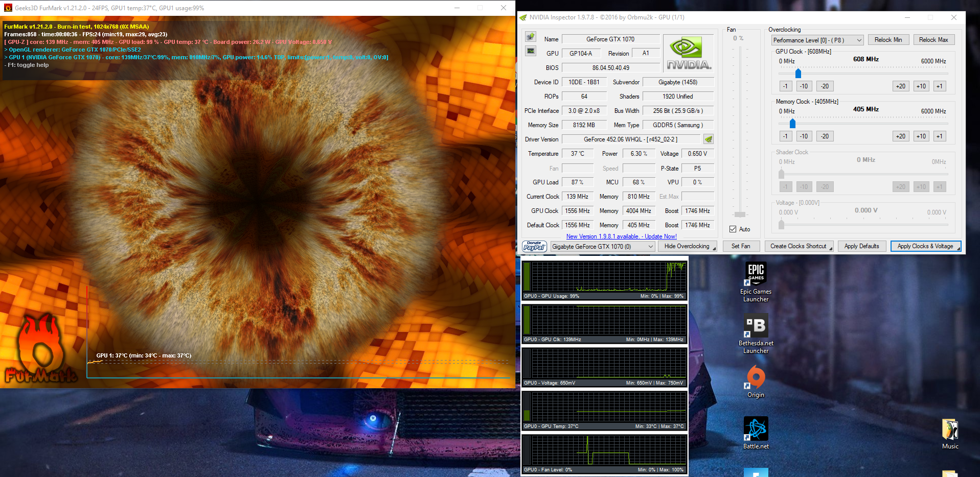Click the Relock Max button

[933, 40]
